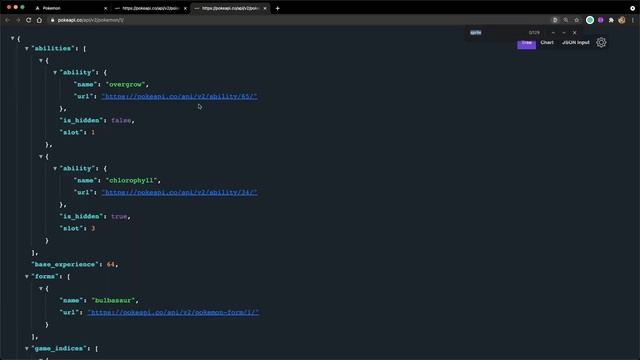The width and height of the screenshot is (640, 360).
Task: Open the zoom magnifier icon in address bar
Action: pyautogui.click(x=566, y=20)
